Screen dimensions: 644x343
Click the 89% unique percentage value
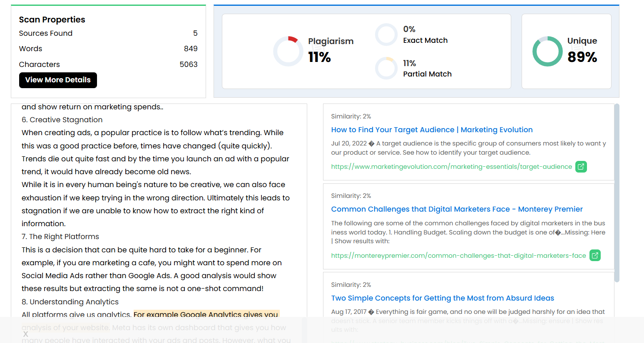[582, 57]
